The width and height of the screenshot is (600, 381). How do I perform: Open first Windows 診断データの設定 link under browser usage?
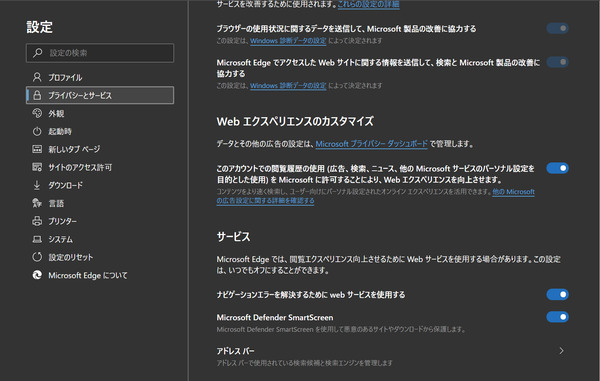288,41
